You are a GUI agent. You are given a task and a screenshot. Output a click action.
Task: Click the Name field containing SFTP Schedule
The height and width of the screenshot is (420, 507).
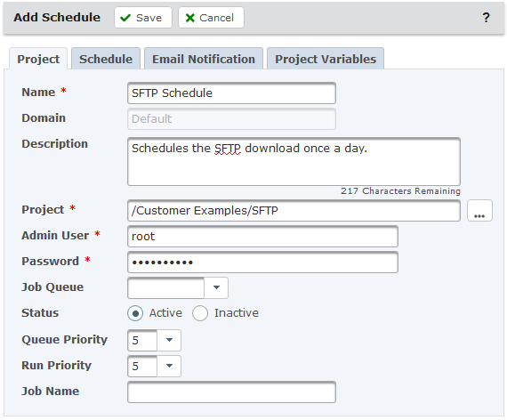point(231,93)
